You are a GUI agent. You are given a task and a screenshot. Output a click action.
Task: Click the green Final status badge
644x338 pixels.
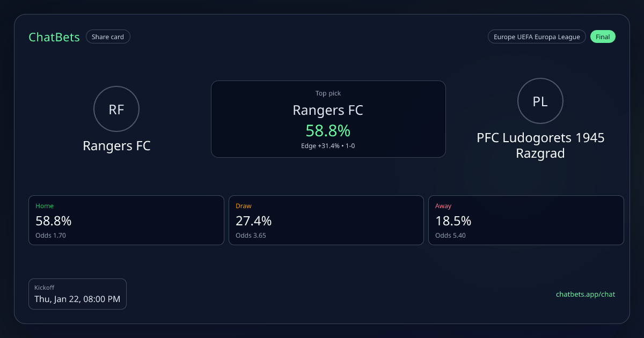click(x=603, y=37)
